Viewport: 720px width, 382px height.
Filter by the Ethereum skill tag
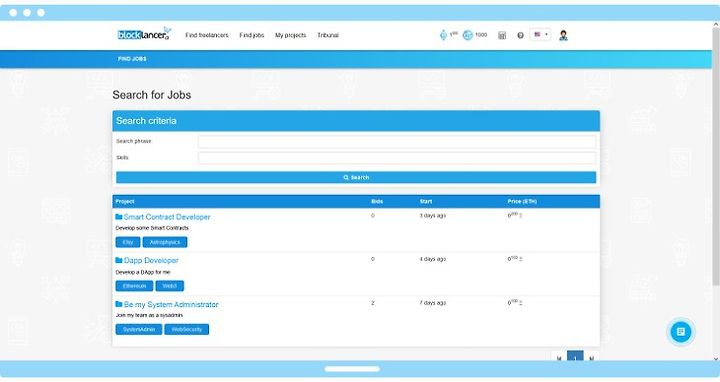pyautogui.click(x=135, y=286)
